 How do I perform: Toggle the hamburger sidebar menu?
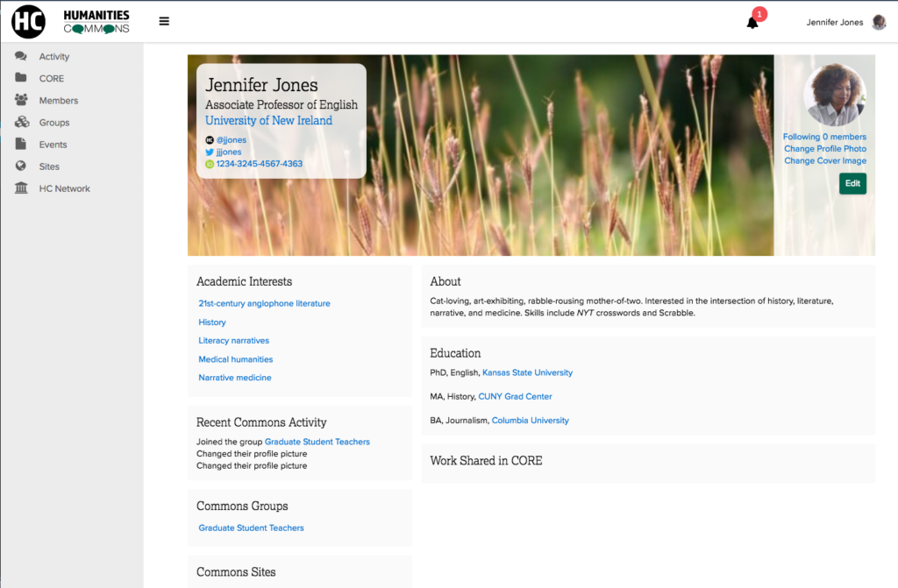tap(164, 22)
